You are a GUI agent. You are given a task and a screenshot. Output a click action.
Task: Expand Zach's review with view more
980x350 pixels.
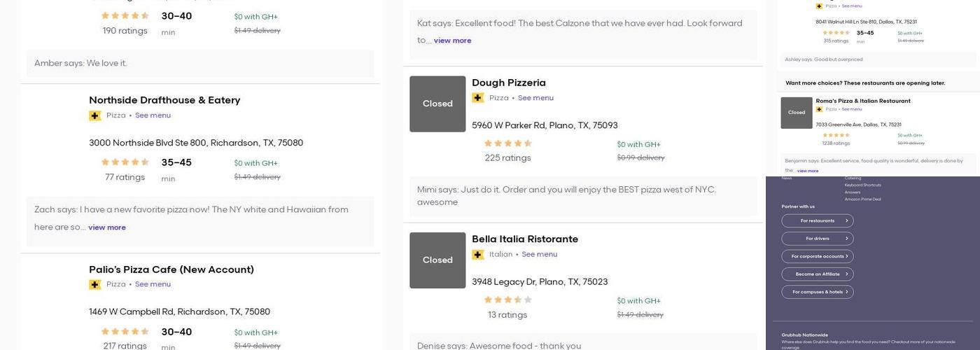coord(107,227)
